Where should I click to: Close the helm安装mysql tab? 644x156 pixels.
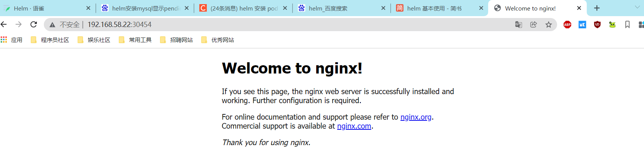(187, 8)
